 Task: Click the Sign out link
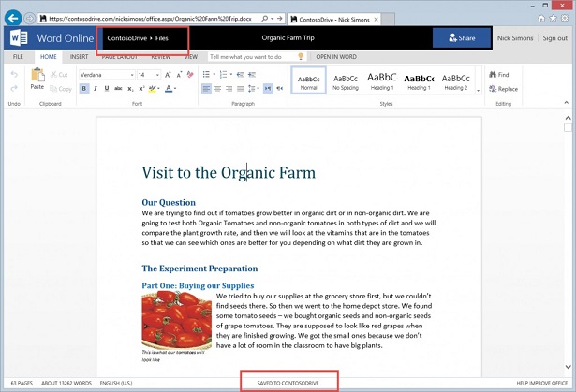click(554, 37)
